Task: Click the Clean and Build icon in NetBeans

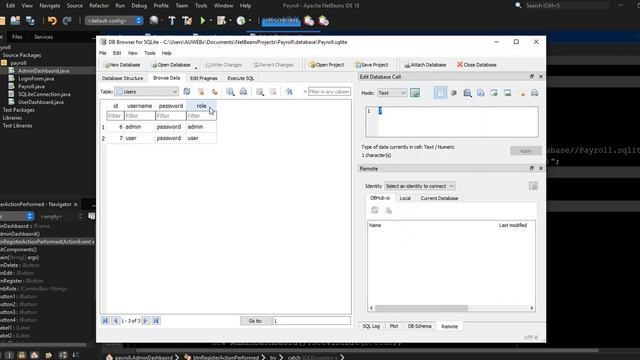Action: point(187,20)
